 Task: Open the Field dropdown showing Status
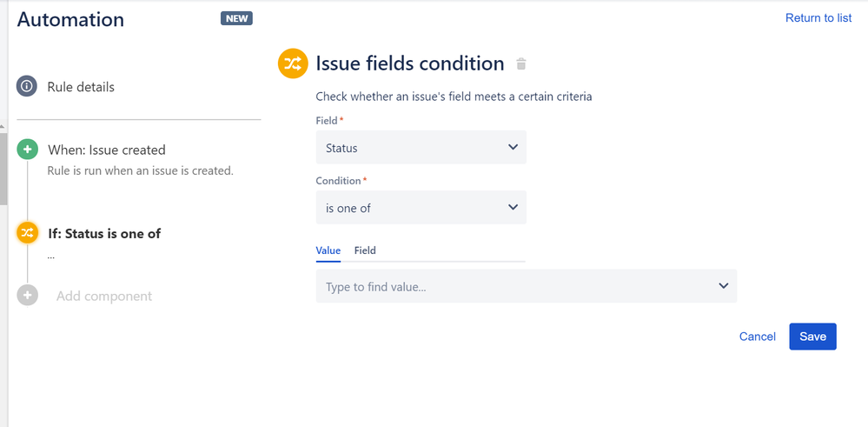421,147
